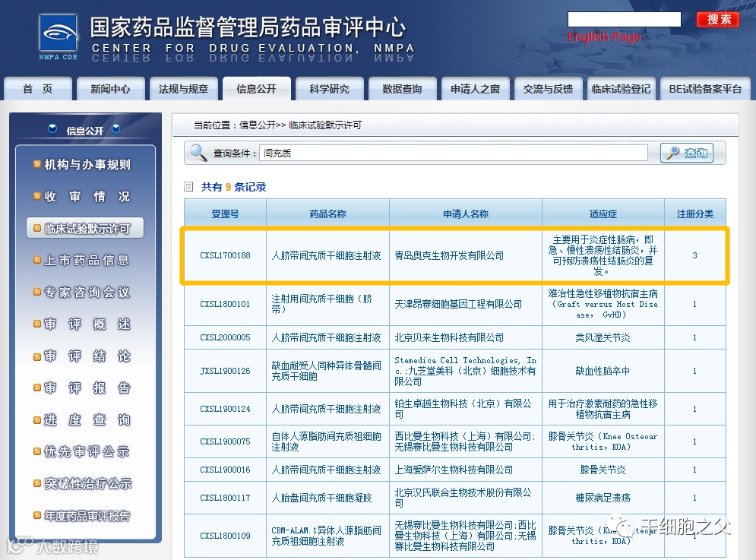The height and width of the screenshot is (560, 756).
Task: Click the magnifier icon beside 查询条件
Action: (198, 153)
